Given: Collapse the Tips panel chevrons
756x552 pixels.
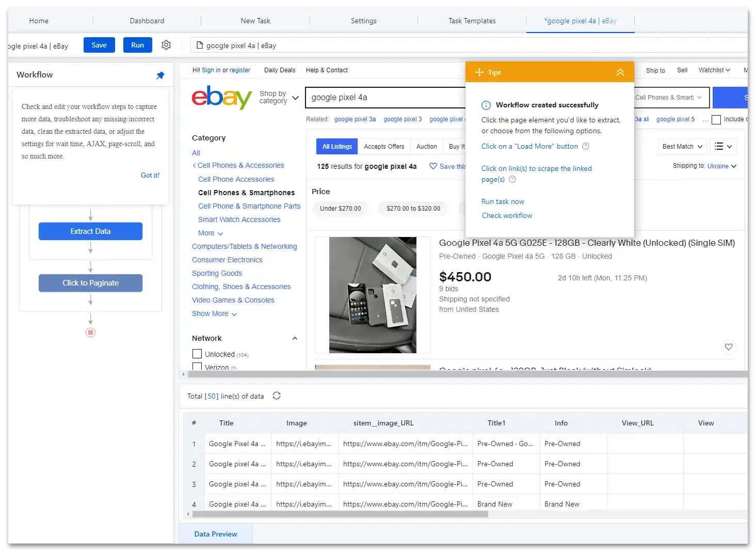Looking at the screenshot, I should 620,72.
